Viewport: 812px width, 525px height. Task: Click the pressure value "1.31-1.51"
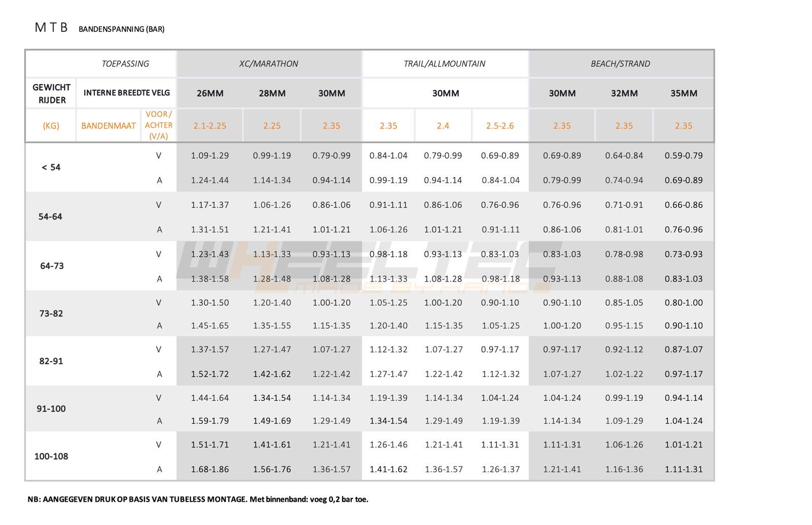(210, 229)
